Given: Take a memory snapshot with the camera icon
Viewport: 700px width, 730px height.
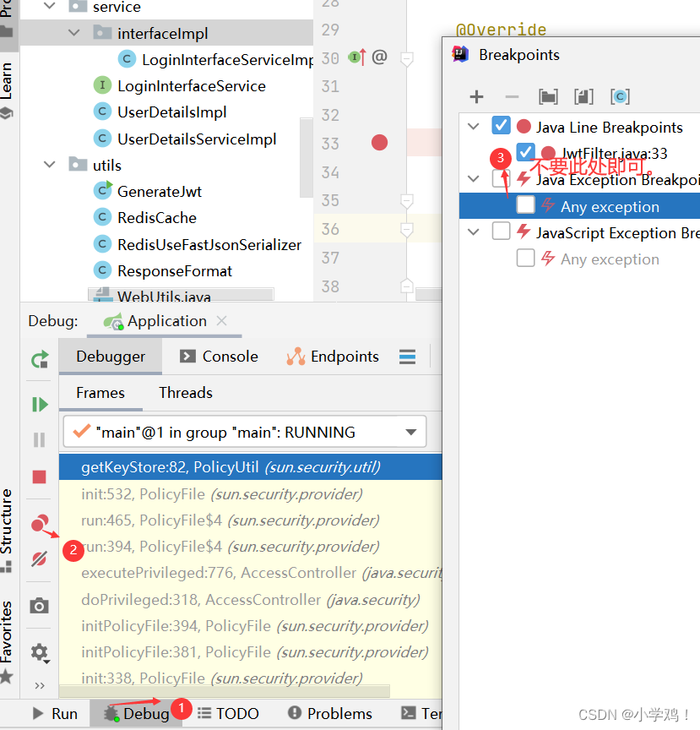Looking at the screenshot, I should pos(38,605).
